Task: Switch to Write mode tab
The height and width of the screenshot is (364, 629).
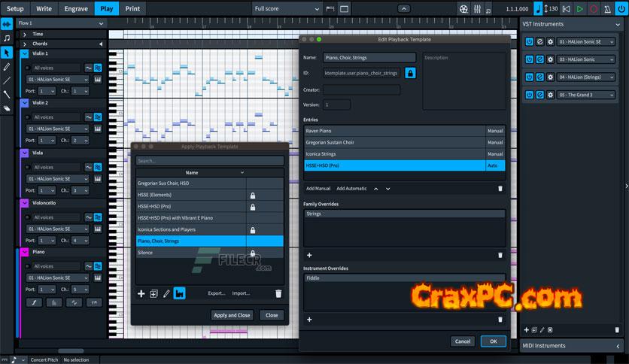Action: click(x=44, y=8)
